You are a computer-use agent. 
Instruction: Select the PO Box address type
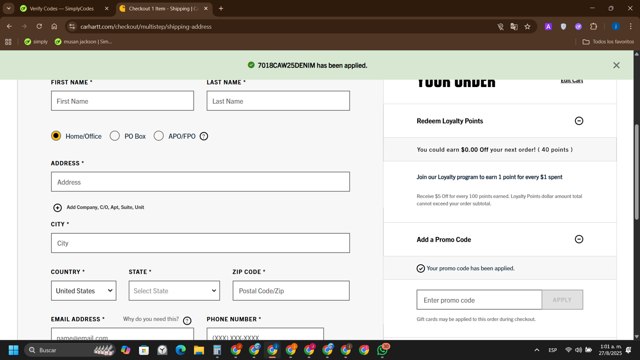[x=115, y=136]
